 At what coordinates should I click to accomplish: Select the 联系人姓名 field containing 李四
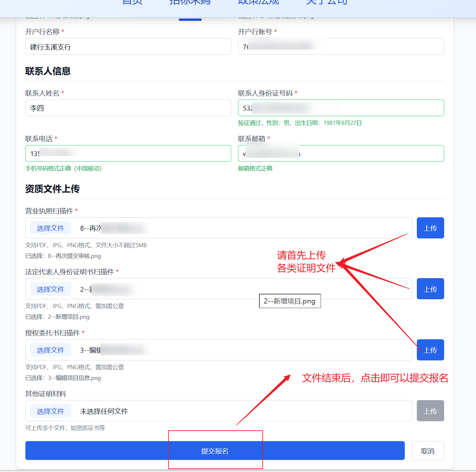tap(128, 108)
